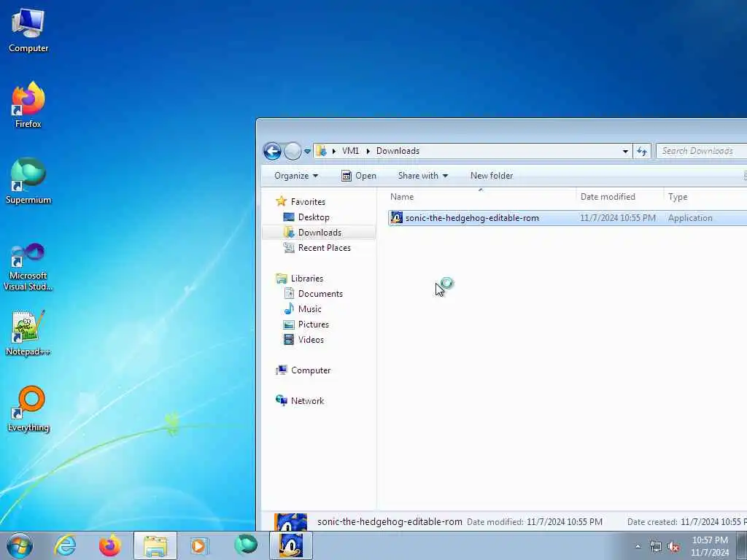747x560 pixels.
Task: Click the Open toolbar button
Action: click(359, 176)
